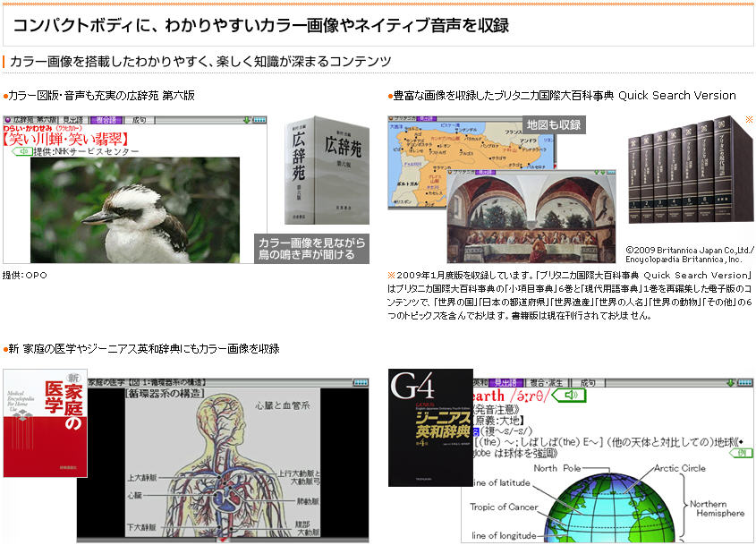Image resolution: width=756 pixels, height=554 pixels.
Task: Click the 心臓と血管系 label in the diagram
Action: click(x=283, y=405)
